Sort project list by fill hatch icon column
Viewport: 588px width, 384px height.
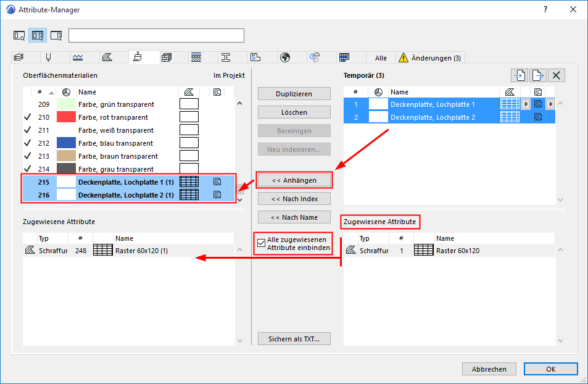[189, 92]
